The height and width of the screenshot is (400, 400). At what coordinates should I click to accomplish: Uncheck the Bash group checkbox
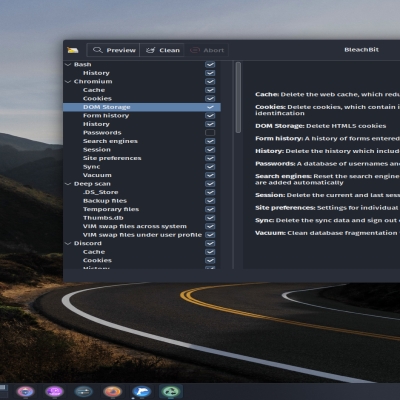click(210, 64)
